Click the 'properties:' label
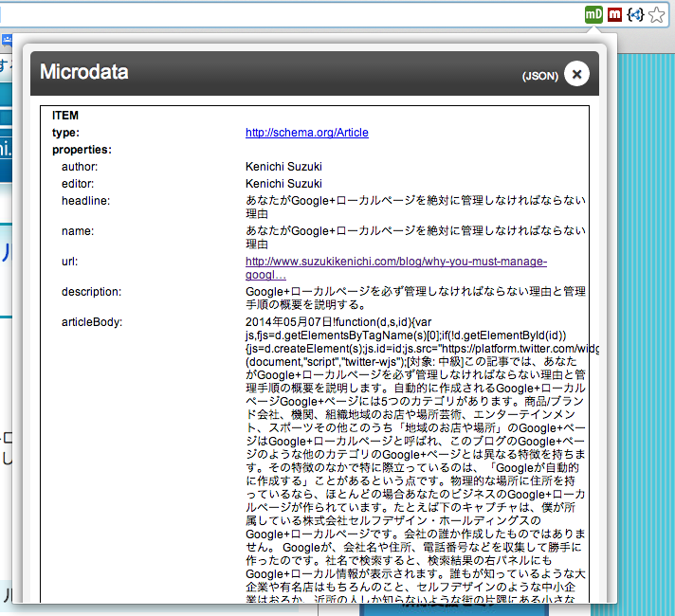This screenshot has height=616, width=675. click(x=82, y=150)
